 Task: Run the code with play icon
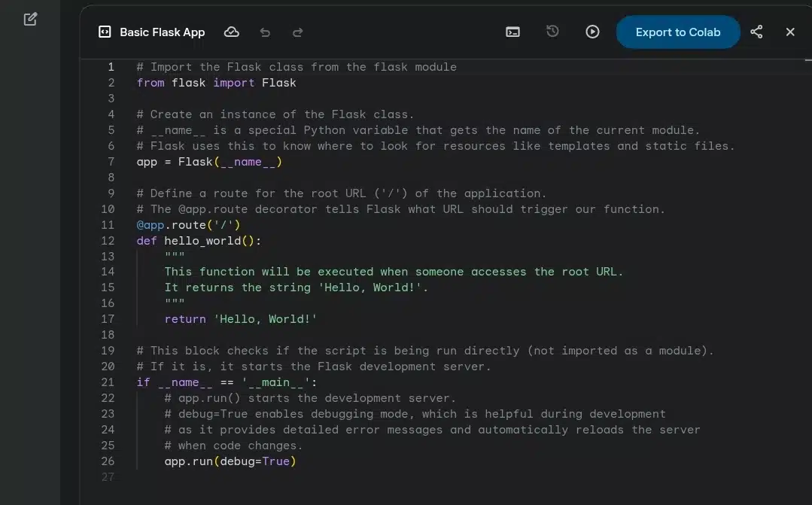(592, 32)
